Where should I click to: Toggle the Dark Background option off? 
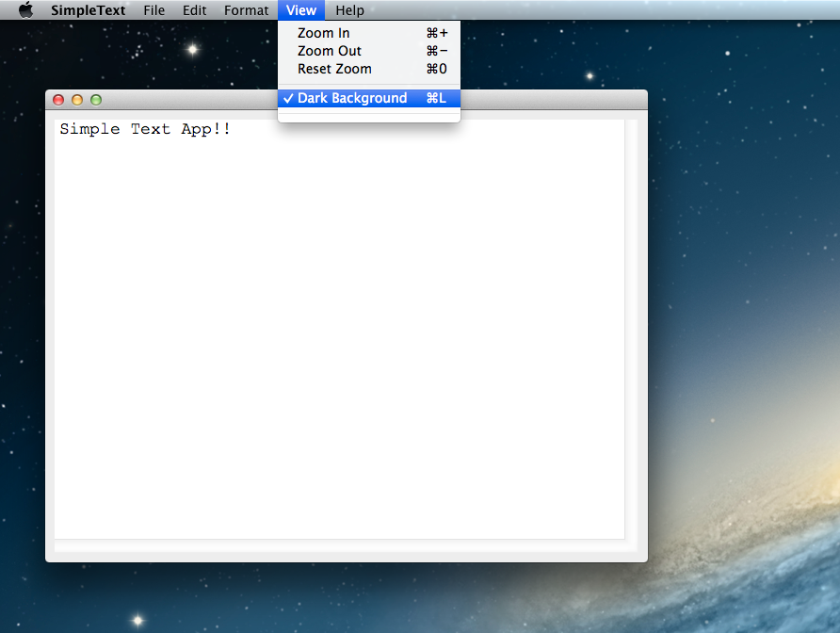[x=369, y=98]
